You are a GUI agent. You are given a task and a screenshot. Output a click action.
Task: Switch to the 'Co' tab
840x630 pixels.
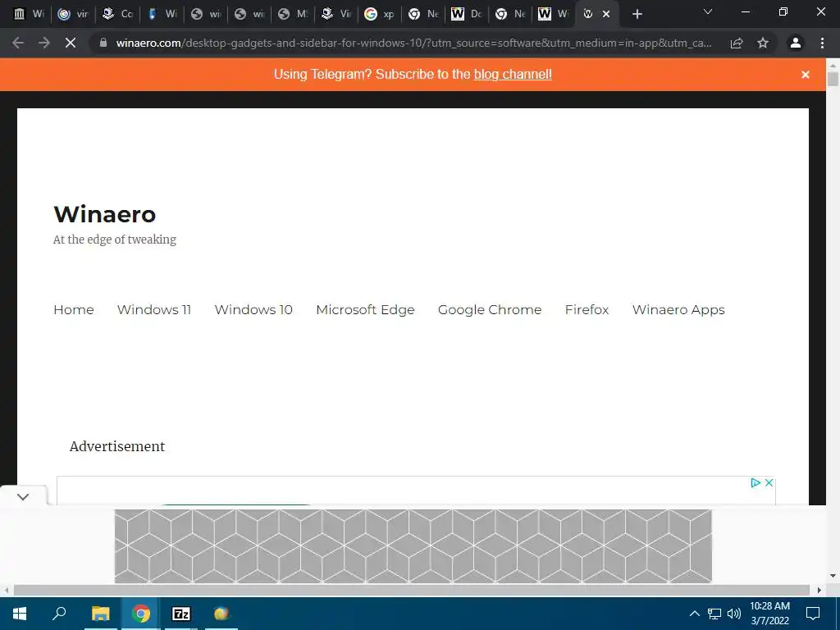117,14
